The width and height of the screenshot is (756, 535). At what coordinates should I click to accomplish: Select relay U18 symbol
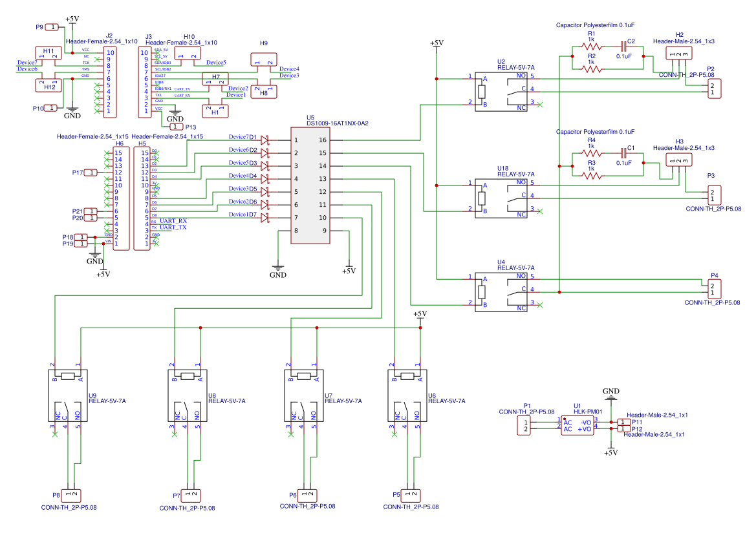[x=501, y=198]
